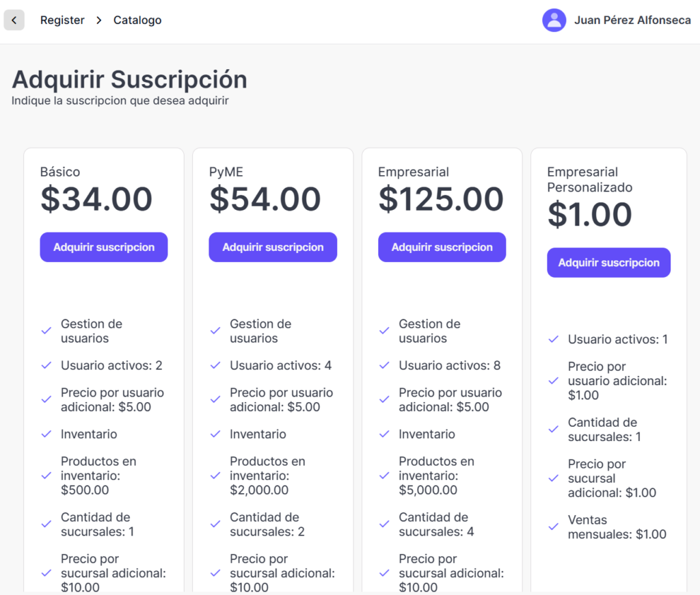Click the $54.00 PyME price
The height and width of the screenshot is (595, 700).
(x=265, y=200)
